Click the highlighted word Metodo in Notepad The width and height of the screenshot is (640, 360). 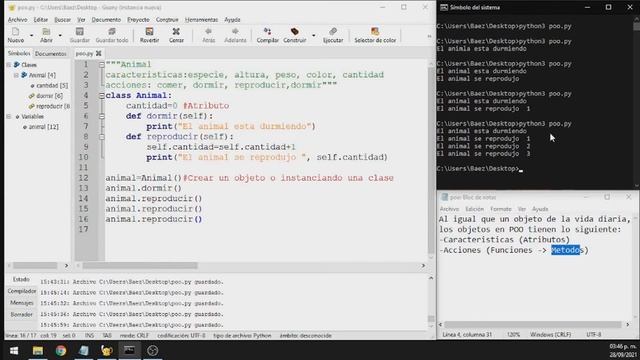point(566,250)
